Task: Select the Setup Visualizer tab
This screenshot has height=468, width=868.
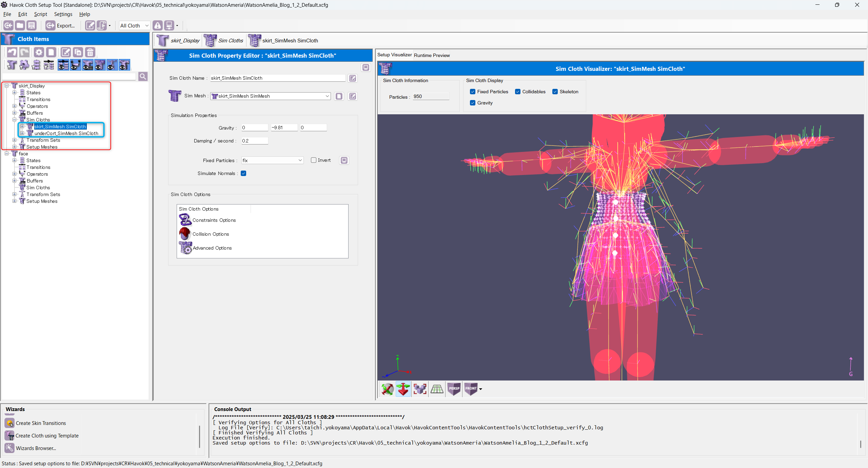Action: (x=394, y=55)
